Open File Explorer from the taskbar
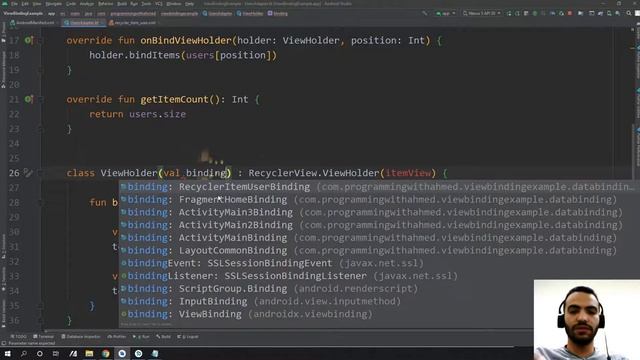This screenshot has width=640, height=360. (89, 353)
